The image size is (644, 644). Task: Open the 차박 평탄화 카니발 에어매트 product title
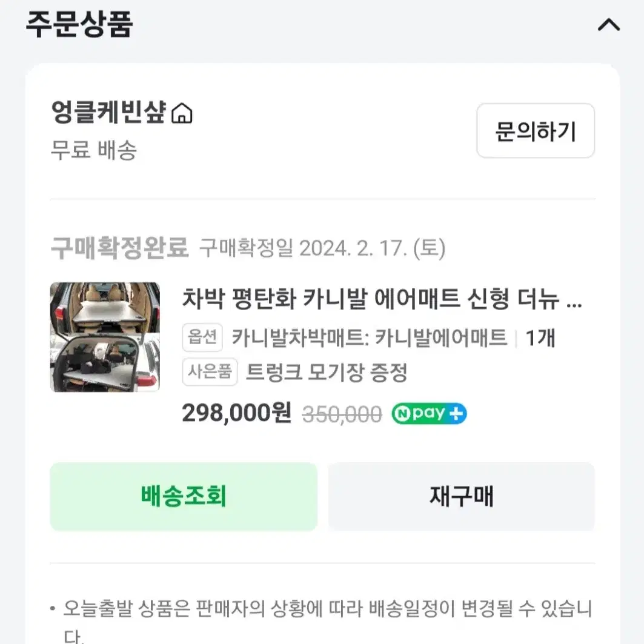[382, 299]
